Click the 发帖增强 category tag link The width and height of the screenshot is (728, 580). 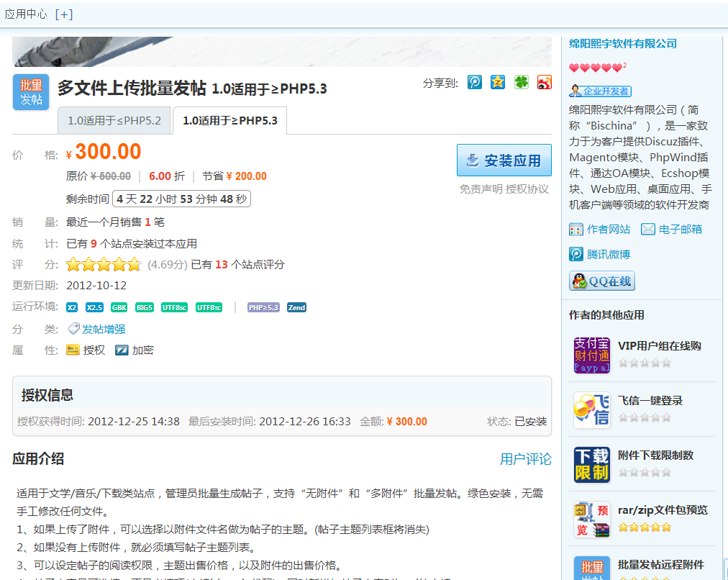pyautogui.click(x=103, y=329)
